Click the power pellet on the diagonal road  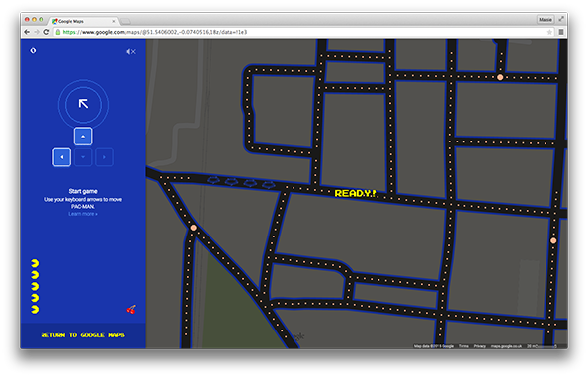(x=193, y=228)
